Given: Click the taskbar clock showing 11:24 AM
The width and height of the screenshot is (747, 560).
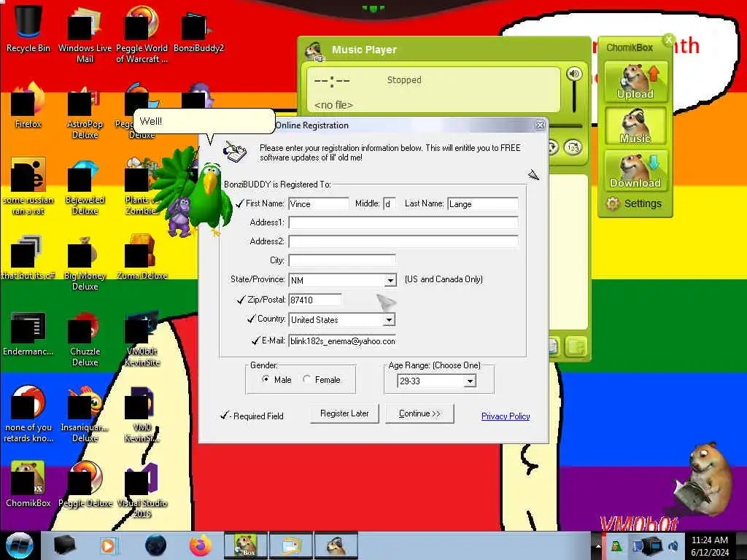Looking at the screenshot, I should tap(710, 546).
